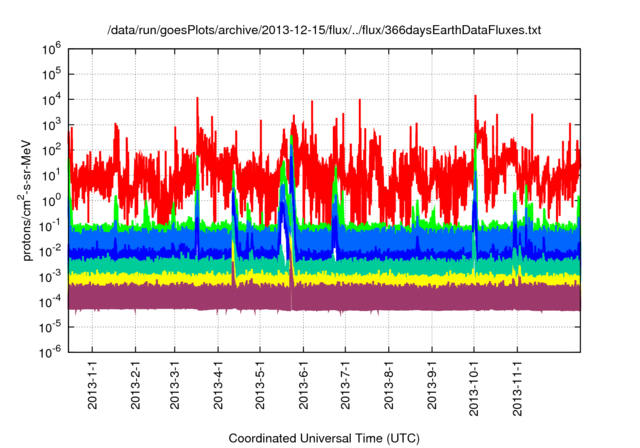Click the x-axis date label 2013-9-1

coord(432,385)
